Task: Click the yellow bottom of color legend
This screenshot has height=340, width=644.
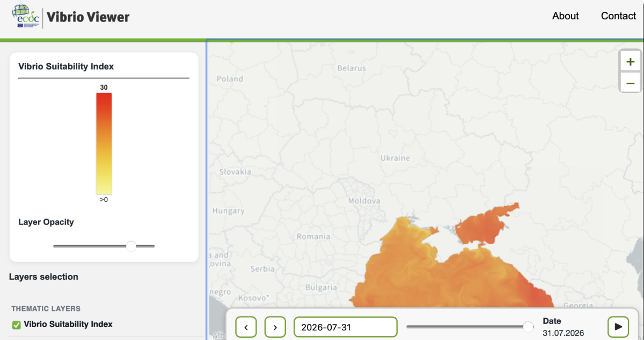Action: coord(104,189)
